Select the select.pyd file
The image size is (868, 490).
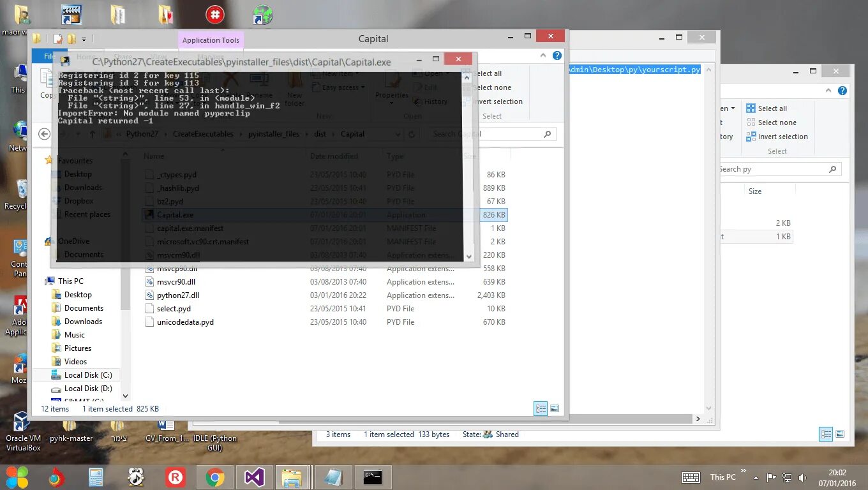[174, 308]
